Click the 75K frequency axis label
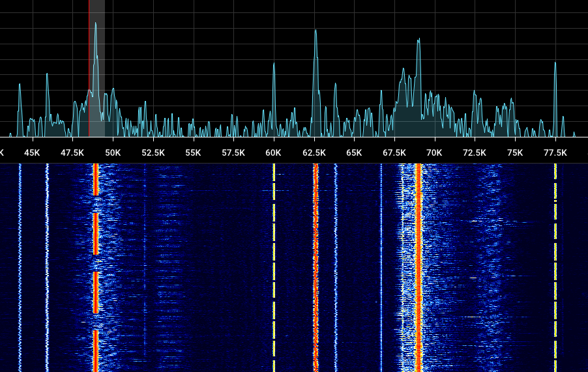 [x=515, y=153]
